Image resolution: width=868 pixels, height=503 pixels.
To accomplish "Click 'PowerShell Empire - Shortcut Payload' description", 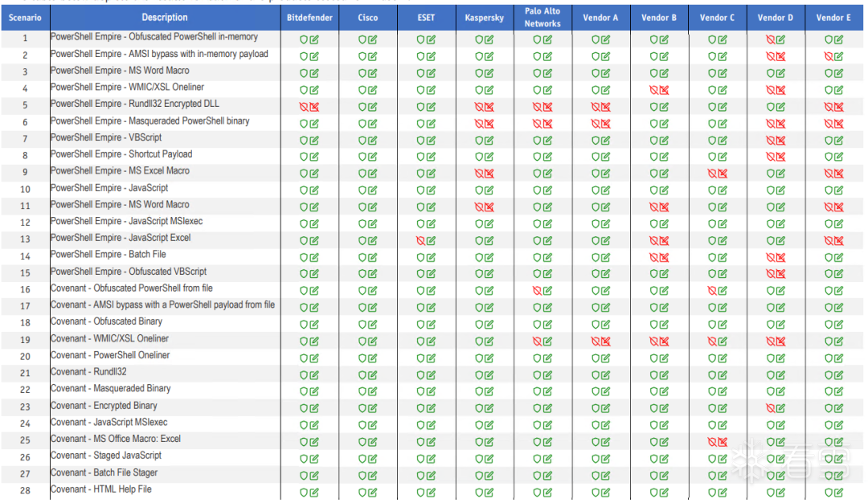I will coord(122,154).
